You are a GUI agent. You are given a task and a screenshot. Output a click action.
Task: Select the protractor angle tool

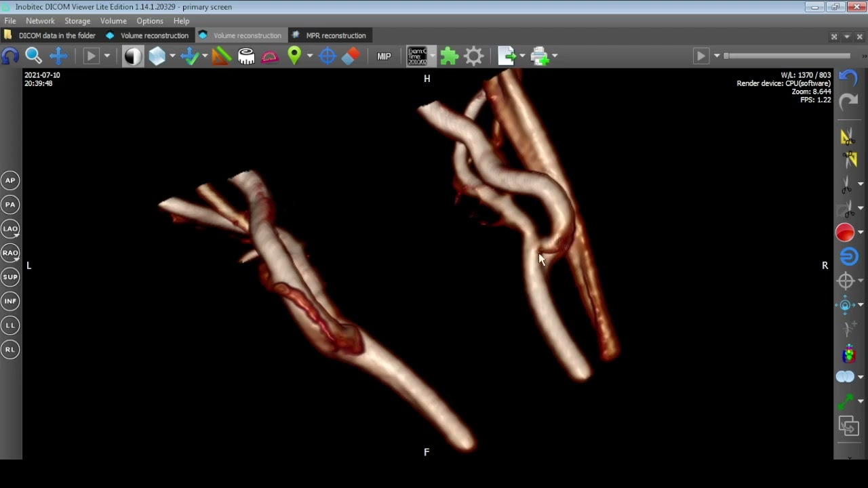[270, 56]
